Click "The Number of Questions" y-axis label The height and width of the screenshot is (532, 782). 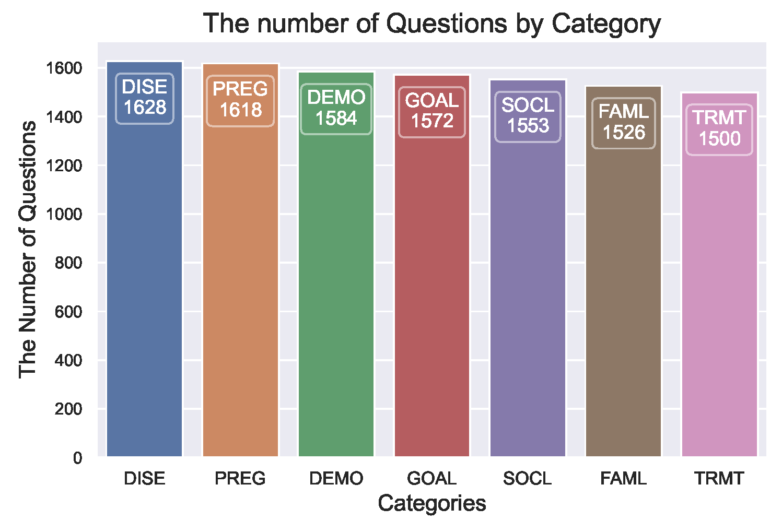[x=28, y=249]
